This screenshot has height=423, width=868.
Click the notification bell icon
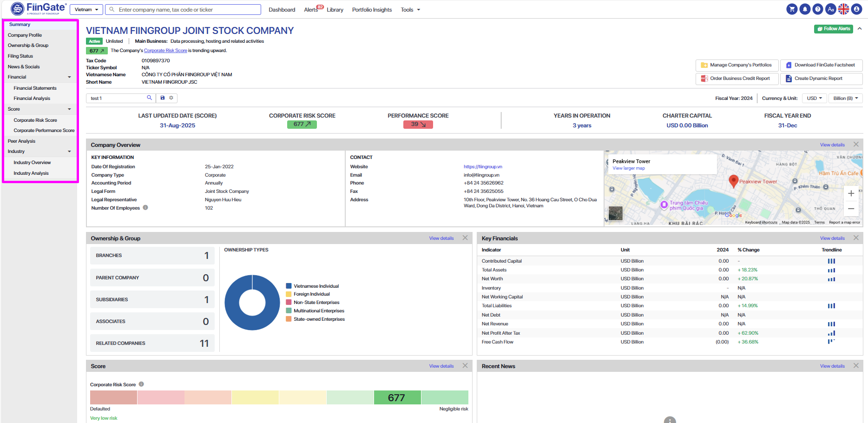(805, 9)
